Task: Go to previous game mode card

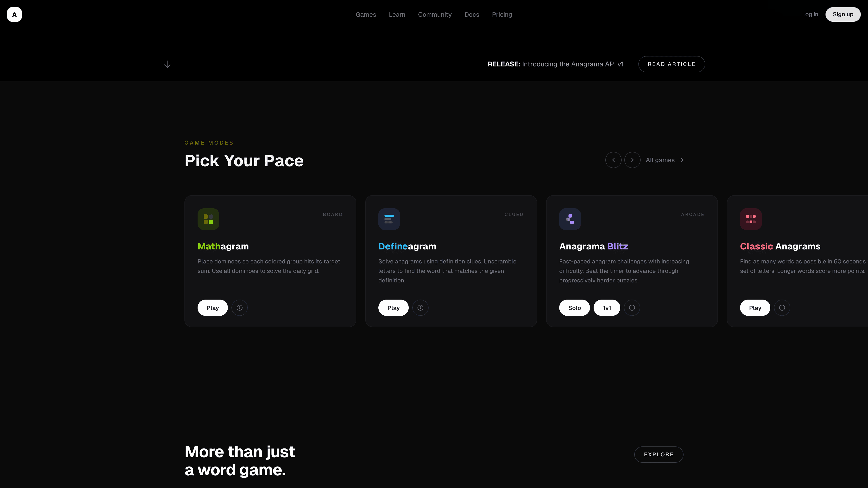Action: pyautogui.click(x=613, y=160)
